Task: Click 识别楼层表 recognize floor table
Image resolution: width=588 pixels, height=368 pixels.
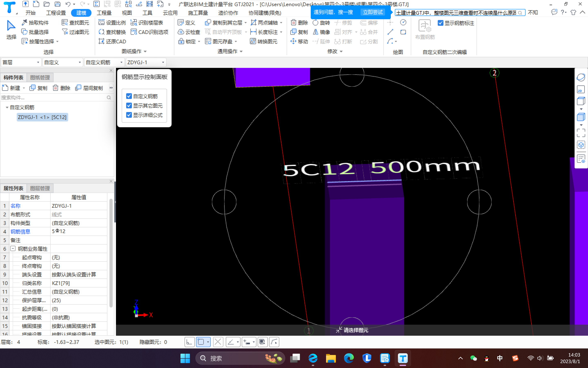Action: (x=147, y=23)
